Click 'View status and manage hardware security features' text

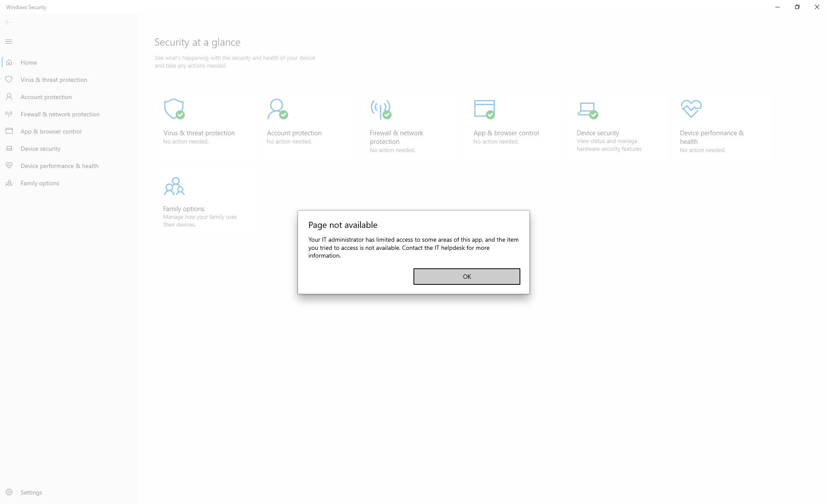pyautogui.click(x=609, y=145)
